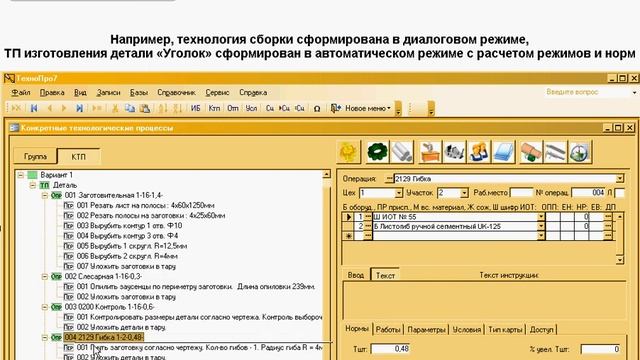
Task: Sort ascending with the toolbar sort icon
Action: [x=163, y=108]
